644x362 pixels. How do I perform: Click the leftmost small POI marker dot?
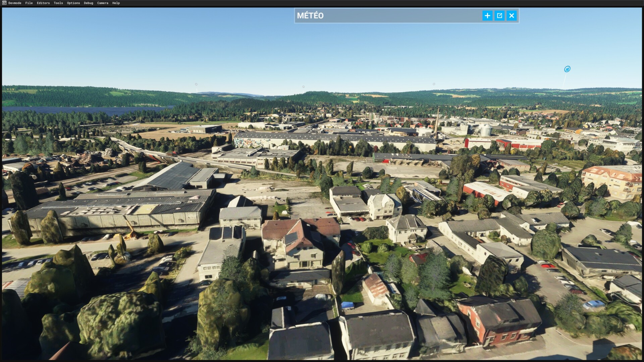point(196,84)
